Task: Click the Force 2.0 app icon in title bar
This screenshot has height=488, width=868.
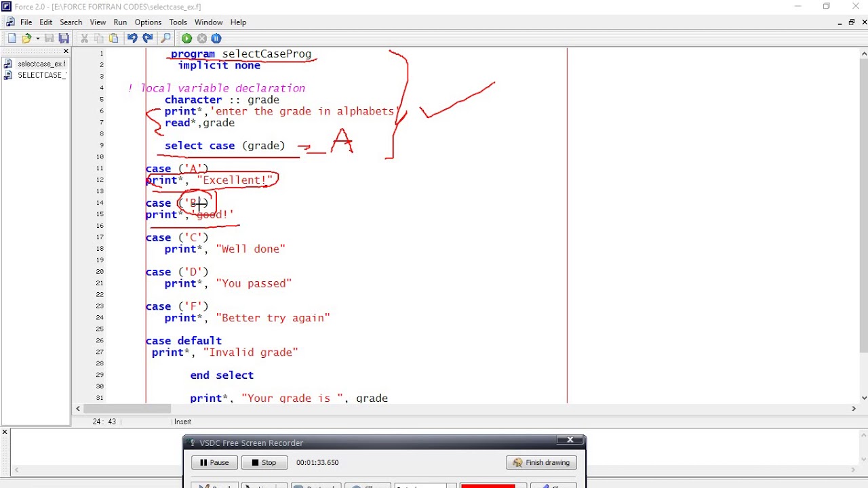Action: coord(6,7)
